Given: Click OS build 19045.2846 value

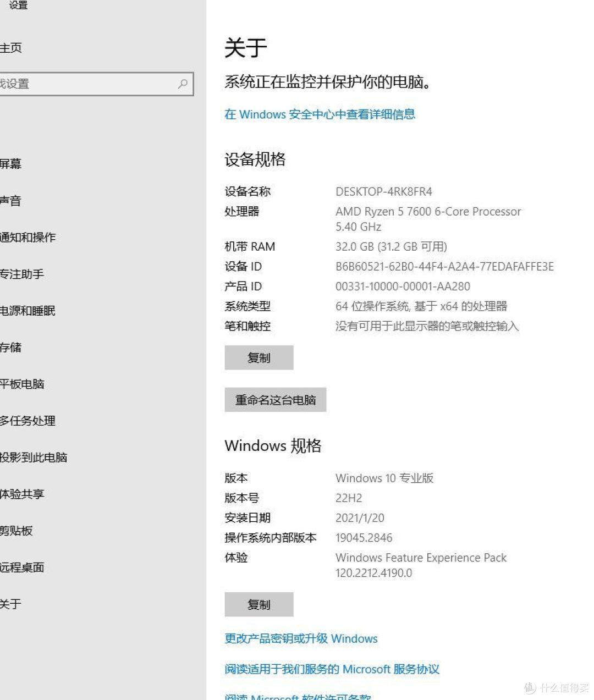Looking at the screenshot, I should coord(364,538).
